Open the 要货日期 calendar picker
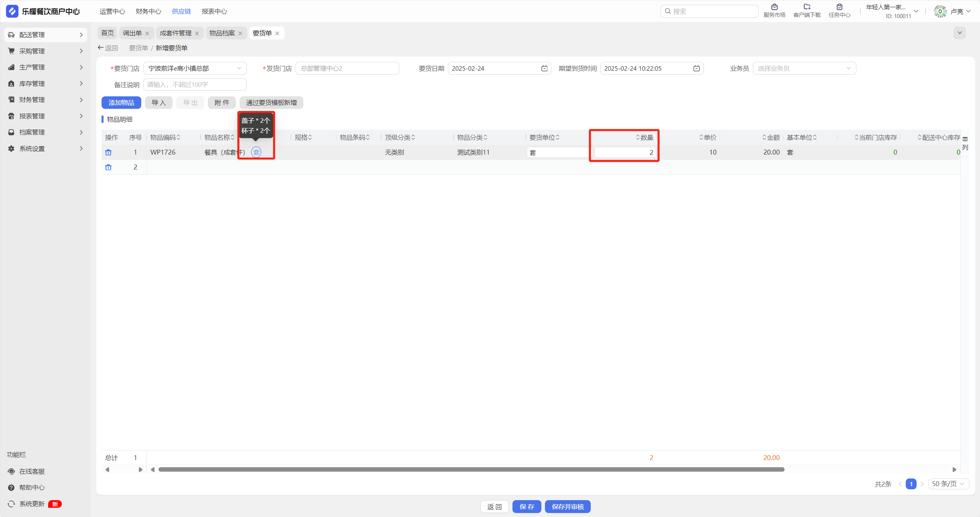980x517 pixels. (544, 69)
